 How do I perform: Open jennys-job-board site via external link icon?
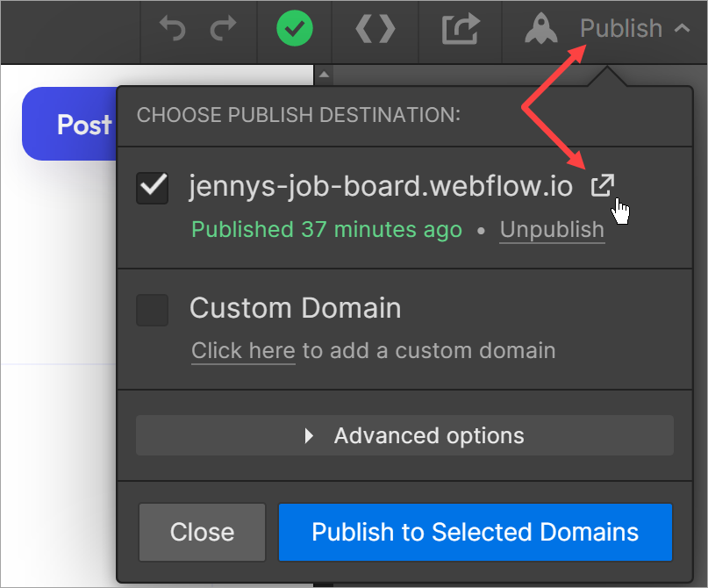pos(603,185)
